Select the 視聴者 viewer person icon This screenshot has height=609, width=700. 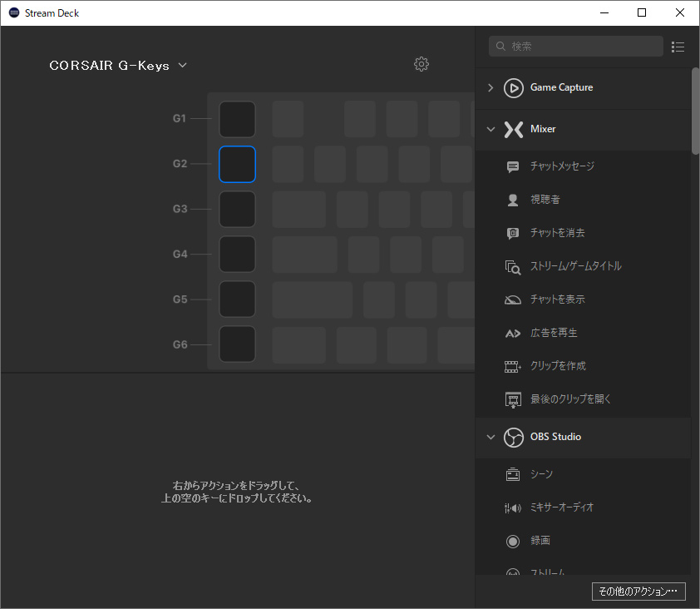click(x=513, y=201)
